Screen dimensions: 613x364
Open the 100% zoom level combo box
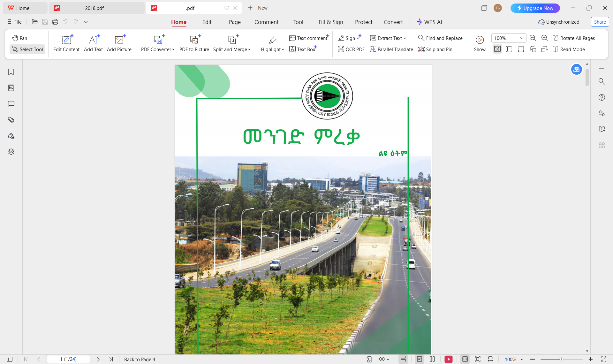click(508, 38)
